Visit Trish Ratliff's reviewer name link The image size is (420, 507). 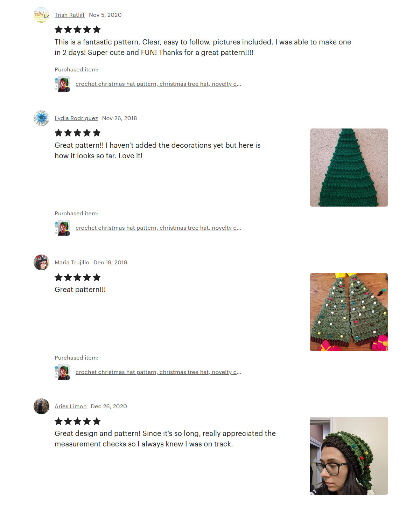(69, 15)
